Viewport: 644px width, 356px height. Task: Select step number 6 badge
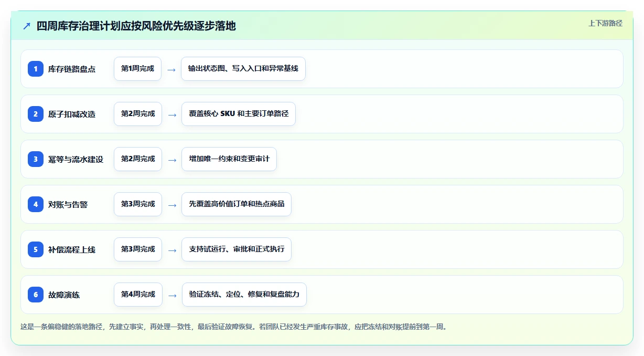tap(36, 295)
